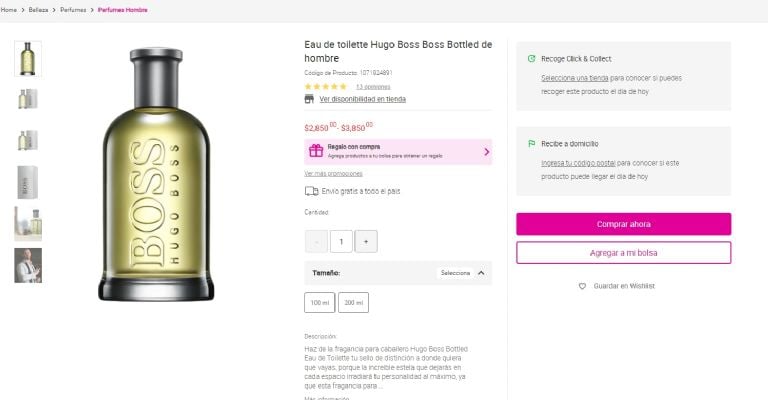Increase quantity with plus button

[365, 241]
